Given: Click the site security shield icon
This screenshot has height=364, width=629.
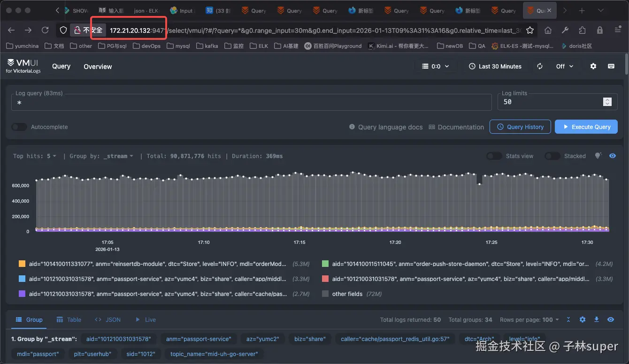Looking at the screenshot, I should click(63, 30).
